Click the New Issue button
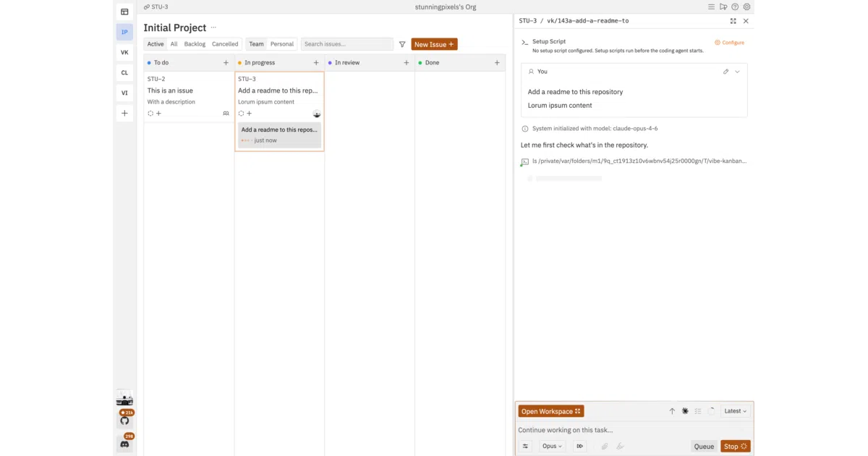This screenshot has width=868, height=456. 434,44
